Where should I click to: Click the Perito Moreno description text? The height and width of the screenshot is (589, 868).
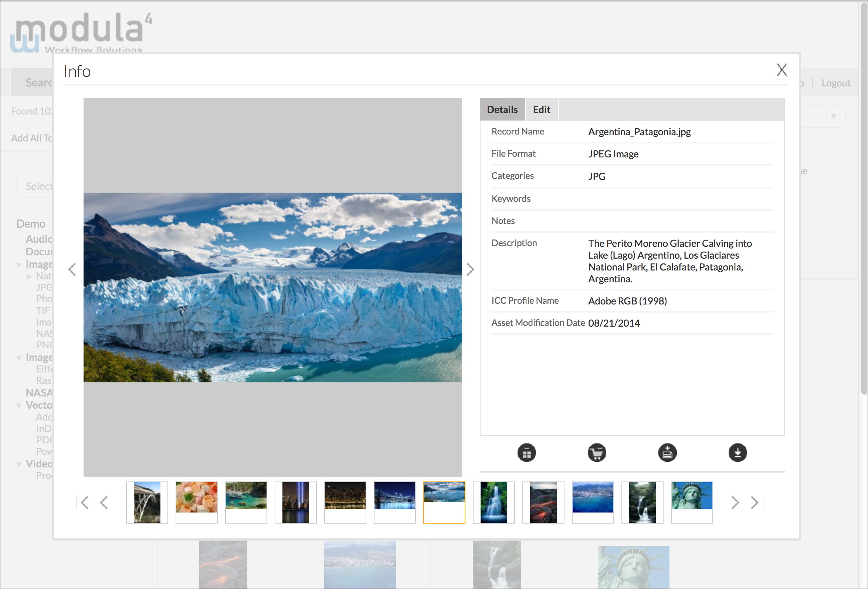[x=670, y=261]
